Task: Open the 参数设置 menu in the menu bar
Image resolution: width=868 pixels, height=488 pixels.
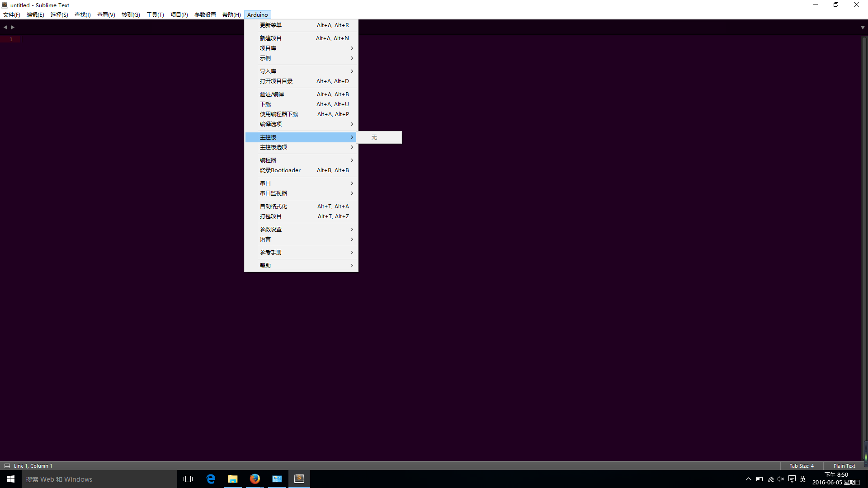Action: coord(205,15)
